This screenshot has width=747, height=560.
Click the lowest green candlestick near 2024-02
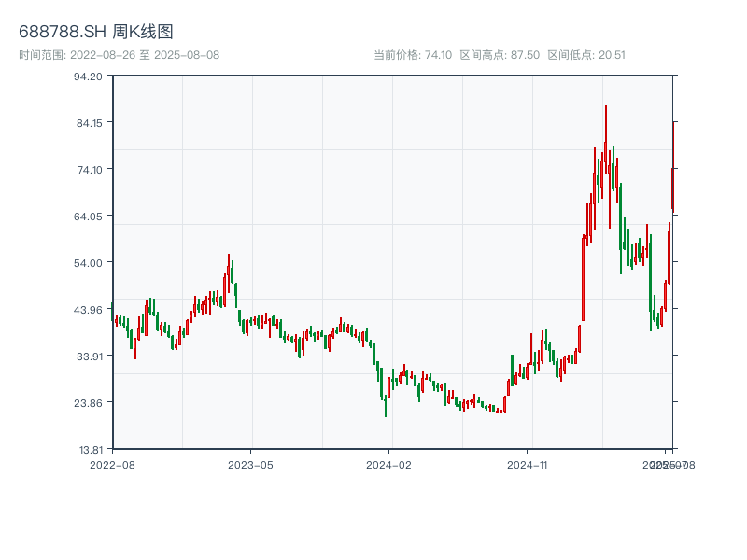point(386,403)
